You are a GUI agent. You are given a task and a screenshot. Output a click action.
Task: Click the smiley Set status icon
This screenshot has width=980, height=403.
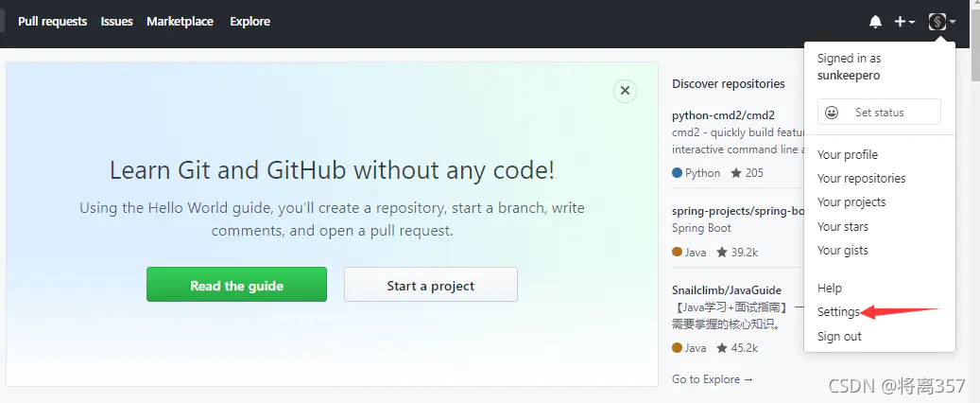(832, 113)
